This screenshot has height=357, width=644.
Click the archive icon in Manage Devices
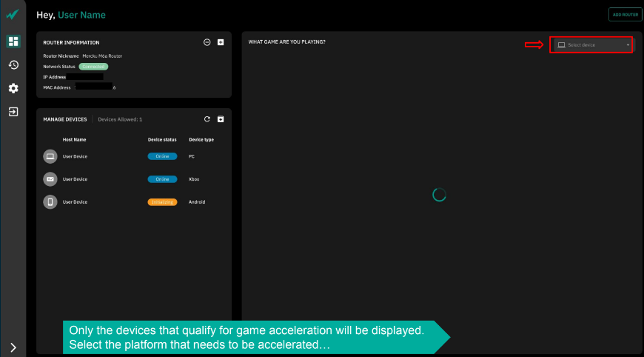click(x=221, y=119)
